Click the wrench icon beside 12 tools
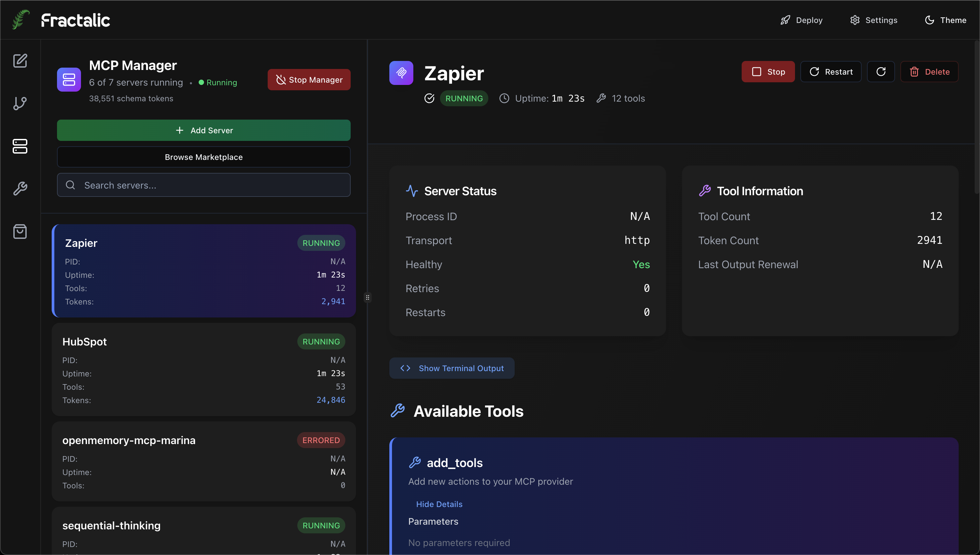Viewport: 980px width, 555px height. click(x=601, y=98)
